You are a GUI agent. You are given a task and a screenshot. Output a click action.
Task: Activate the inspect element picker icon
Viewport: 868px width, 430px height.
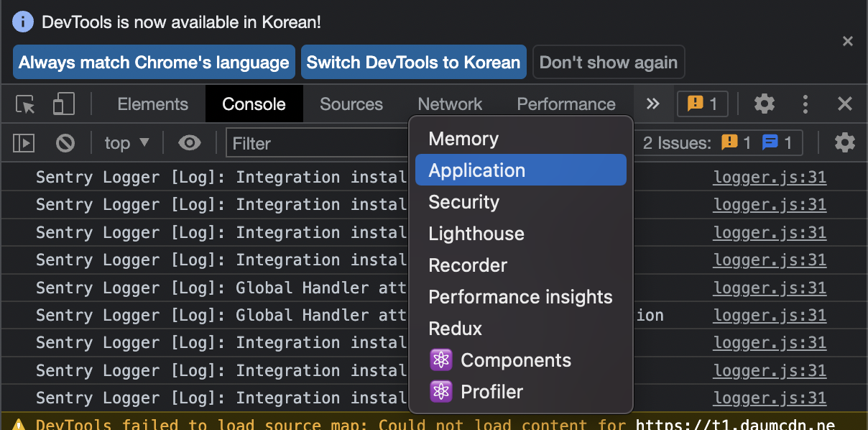tap(26, 104)
